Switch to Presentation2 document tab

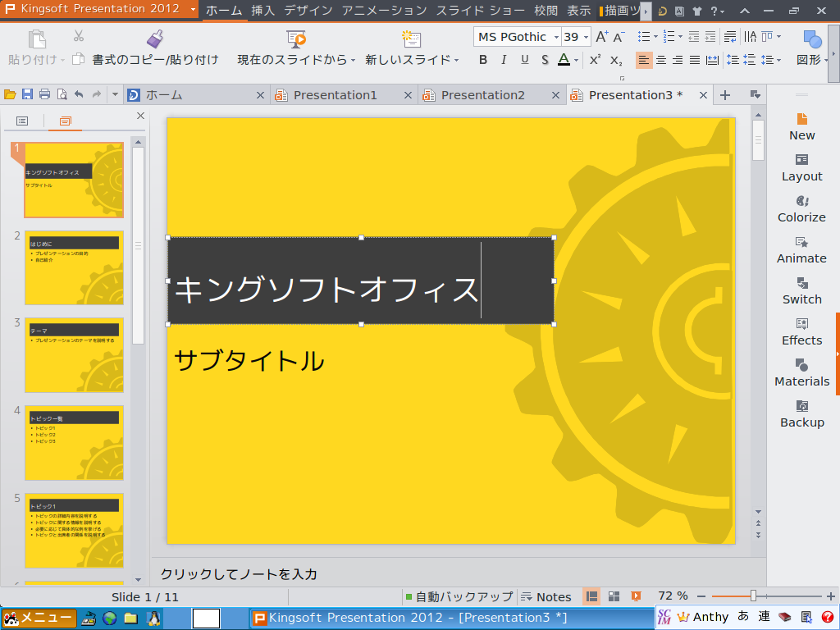[x=483, y=95]
